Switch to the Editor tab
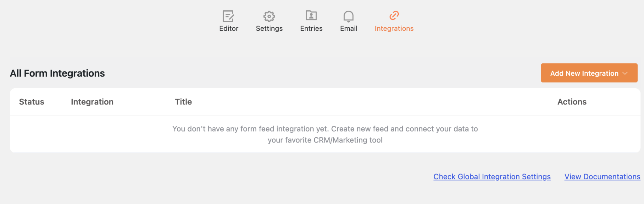This screenshot has width=644, height=204. pyautogui.click(x=229, y=28)
